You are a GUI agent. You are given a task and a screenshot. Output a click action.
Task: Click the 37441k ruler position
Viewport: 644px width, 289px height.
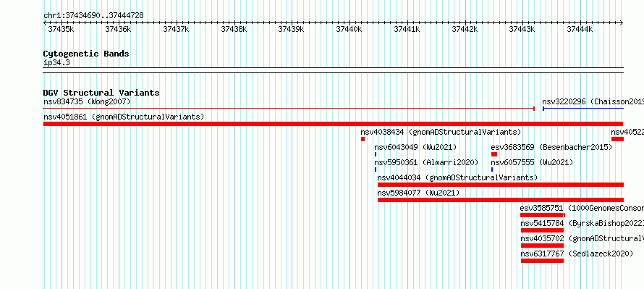point(407,29)
